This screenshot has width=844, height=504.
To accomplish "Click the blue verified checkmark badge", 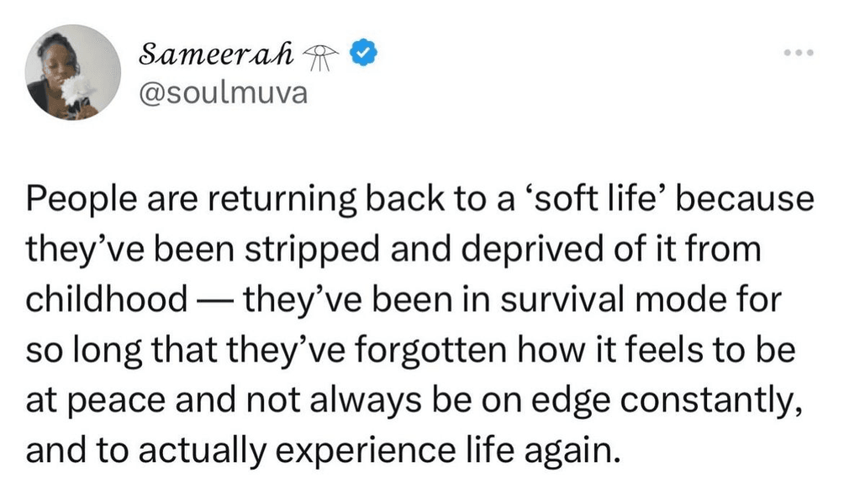I will point(364,52).
